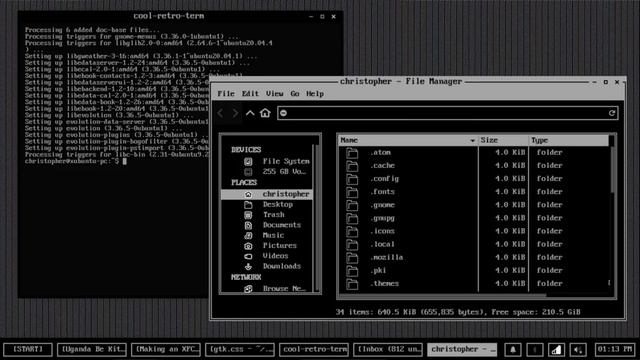The image size is (640, 360).
Task: Open the notification bell in the tray
Action: point(513,349)
